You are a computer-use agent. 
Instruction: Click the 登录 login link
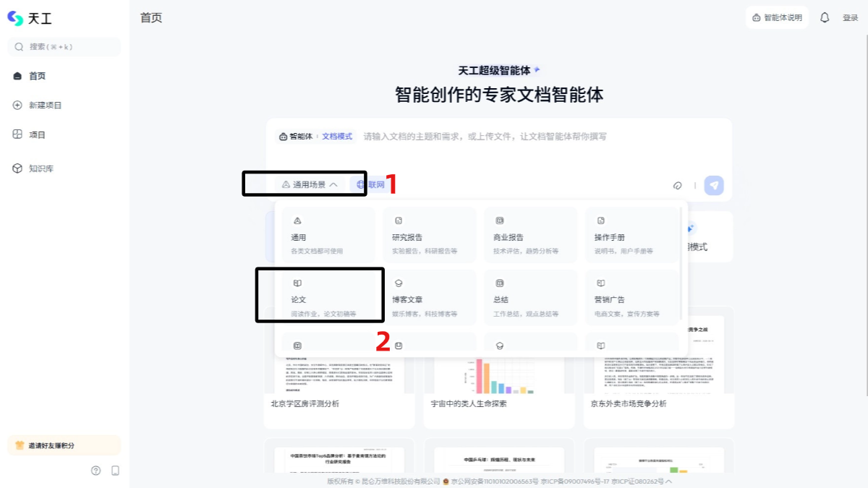click(850, 18)
